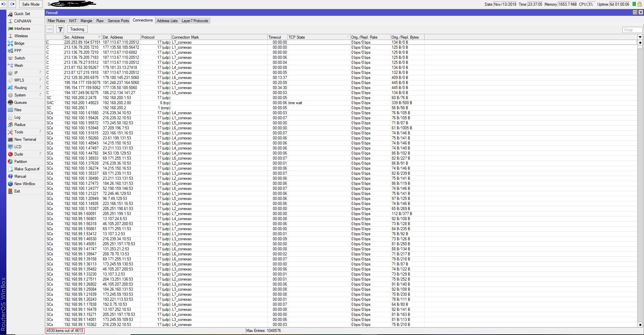Screen dimensions: 644x335
Task: Open Switch icon in sidebar
Action: click(10, 58)
